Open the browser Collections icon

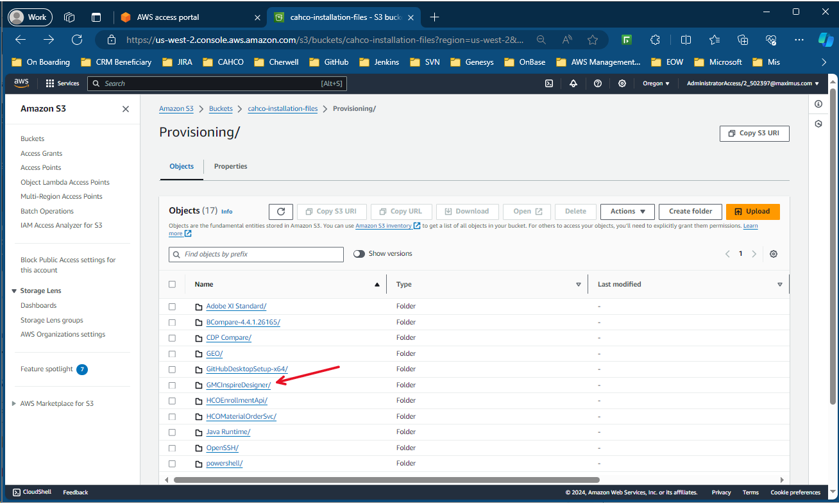pyautogui.click(x=743, y=40)
